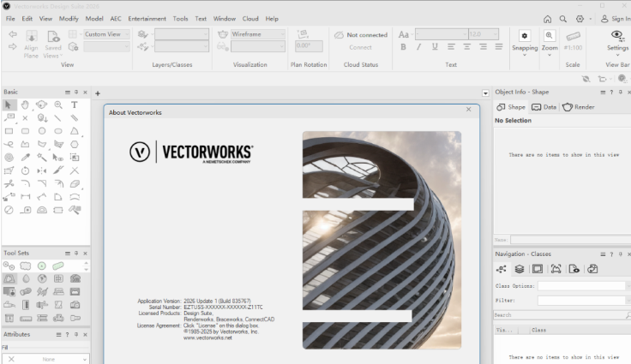Click the Align Plane icon
Image resolution: width=631 pixels, height=364 pixels.
(31, 39)
